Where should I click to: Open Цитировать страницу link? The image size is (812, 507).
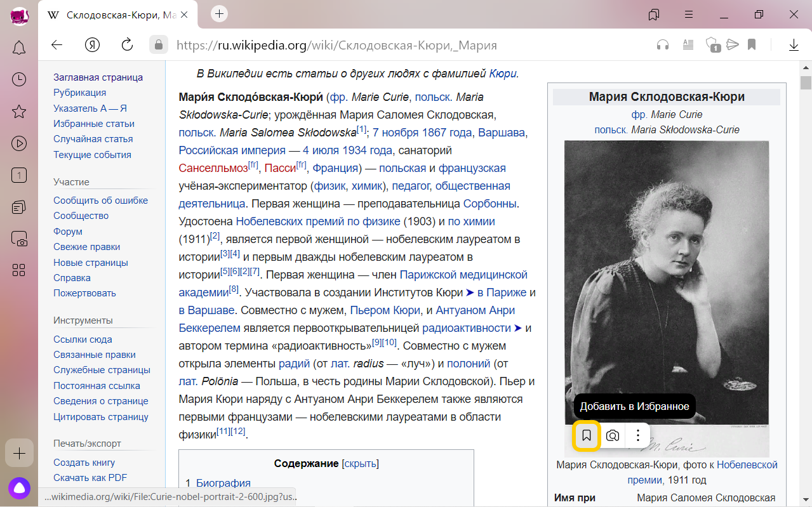point(101,417)
